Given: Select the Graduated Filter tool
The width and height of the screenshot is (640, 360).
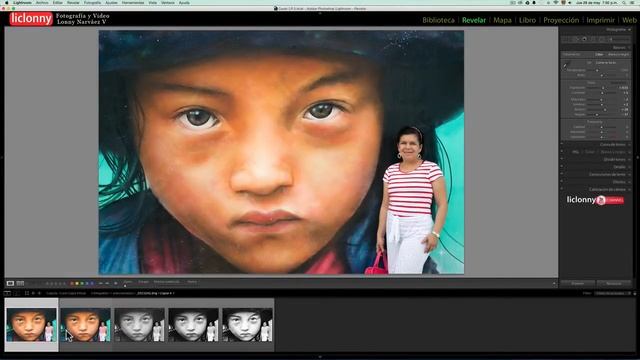Looking at the screenshot, I should tap(602, 39).
